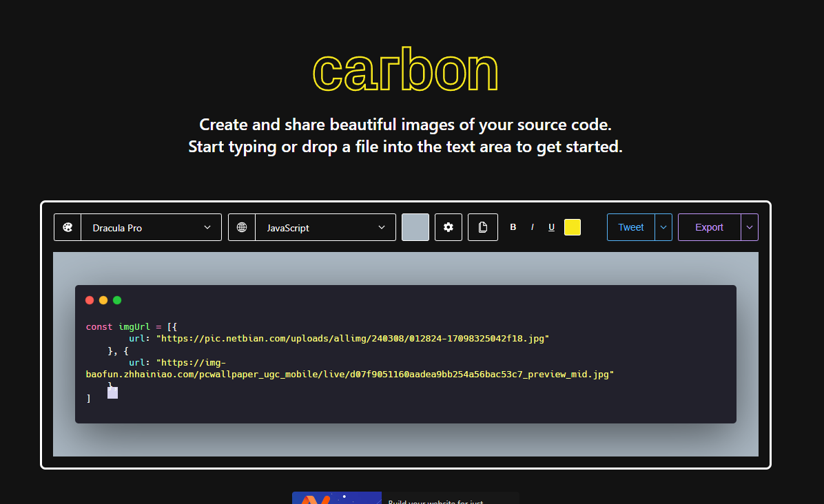
Task: Open the Dracula Pro theme dropdown
Action: click(152, 227)
